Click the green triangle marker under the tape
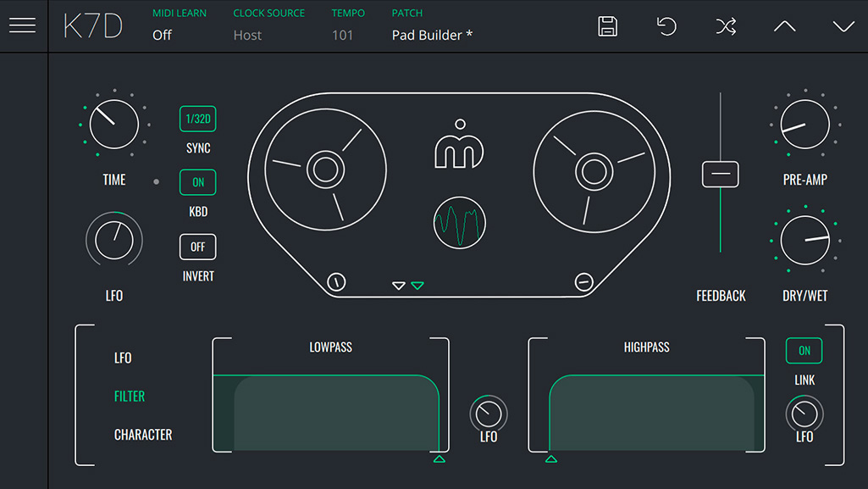This screenshot has width=868, height=489. [x=417, y=286]
